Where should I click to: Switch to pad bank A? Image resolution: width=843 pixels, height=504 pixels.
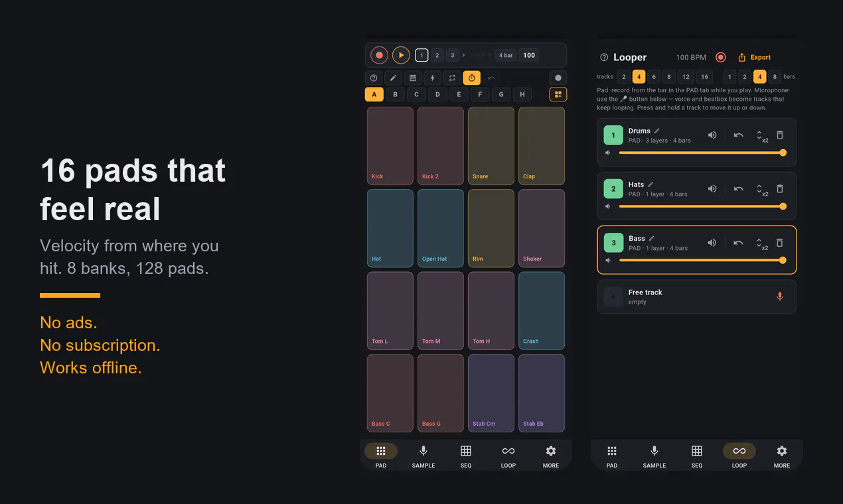click(x=374, y=94)
